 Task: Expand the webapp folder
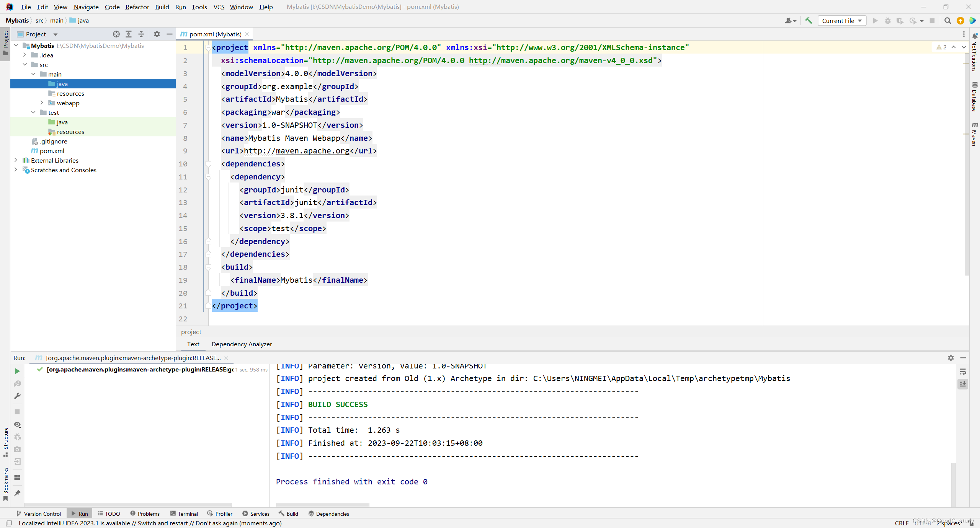[42, 103]
